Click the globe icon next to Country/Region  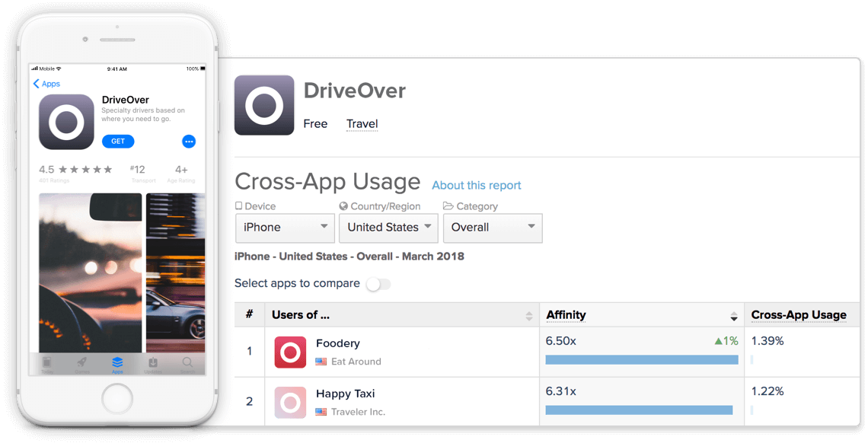343,206
